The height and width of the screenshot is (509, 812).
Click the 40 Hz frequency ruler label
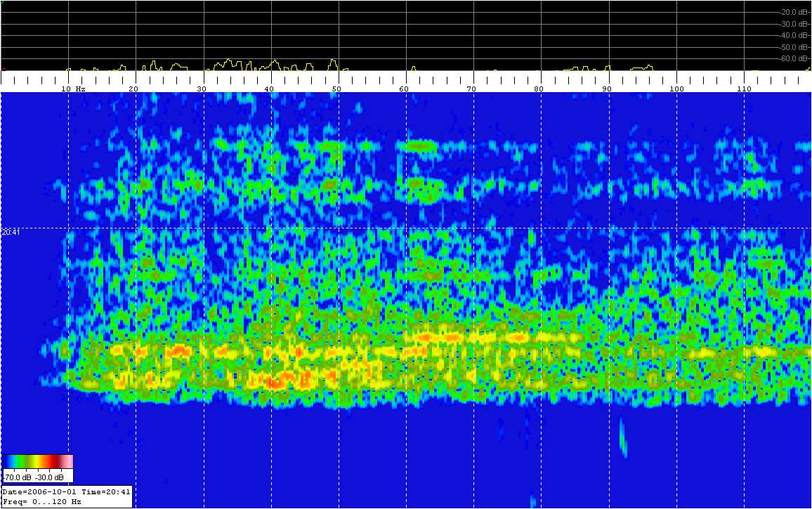(268, 89)
